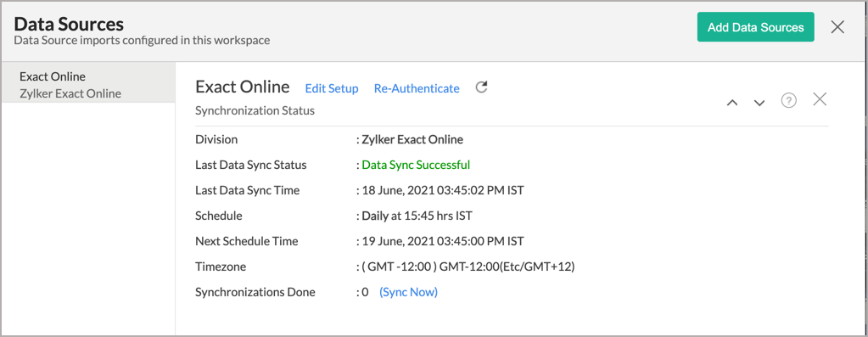This screenshot has height=337, width=868.
Task: Start synchronization via Sync Now link
Action: click(408, 292)
